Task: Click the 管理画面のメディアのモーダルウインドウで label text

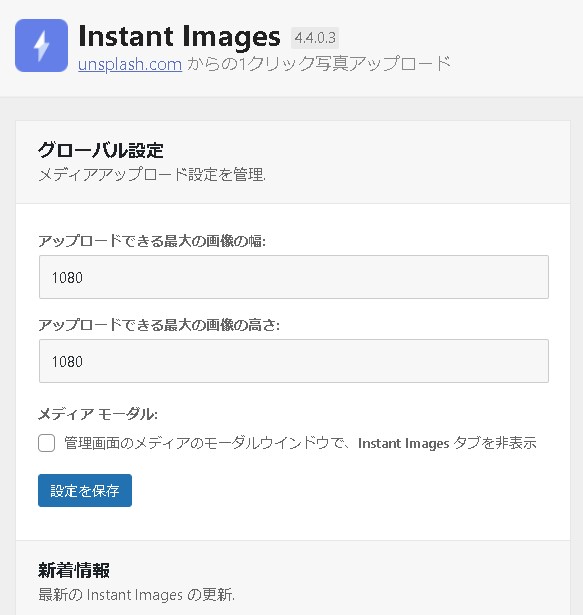Action: coord(209,443)
